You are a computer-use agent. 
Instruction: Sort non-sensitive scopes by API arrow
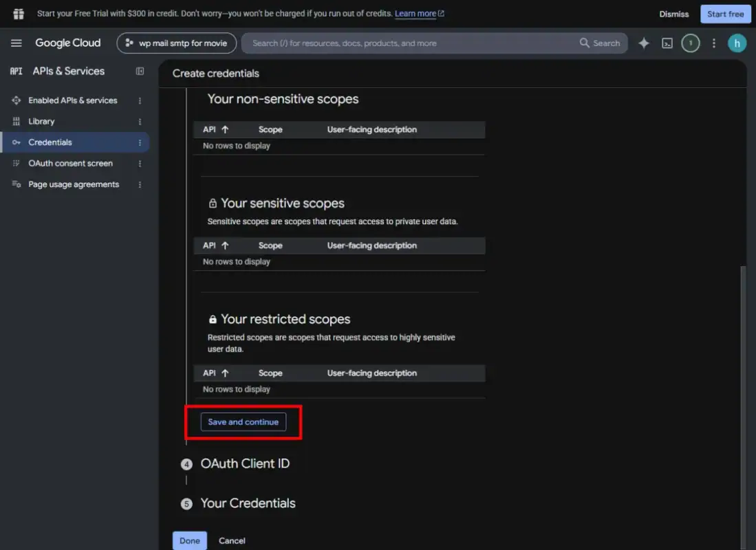[x=225, y=130]
